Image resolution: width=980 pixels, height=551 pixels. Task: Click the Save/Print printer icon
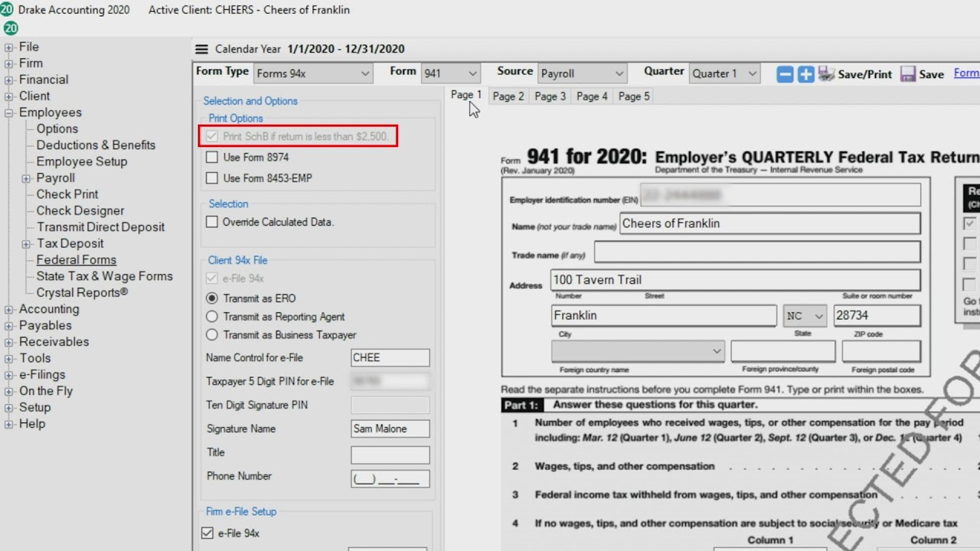point(826,74)
